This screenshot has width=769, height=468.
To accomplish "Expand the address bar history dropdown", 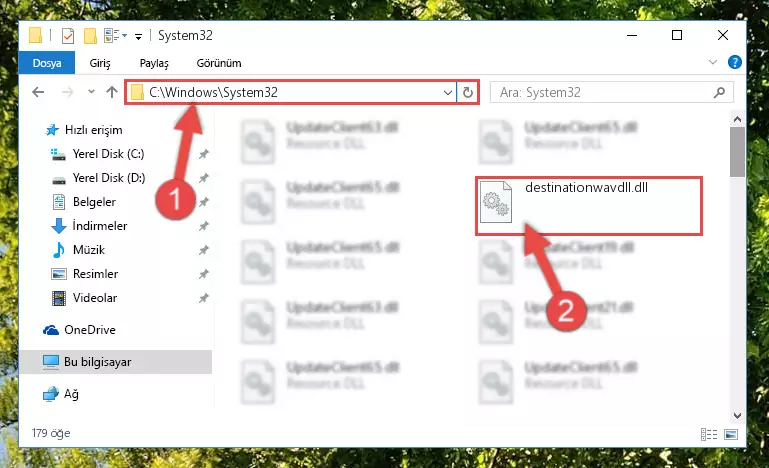I will click(x=448, y=92).
